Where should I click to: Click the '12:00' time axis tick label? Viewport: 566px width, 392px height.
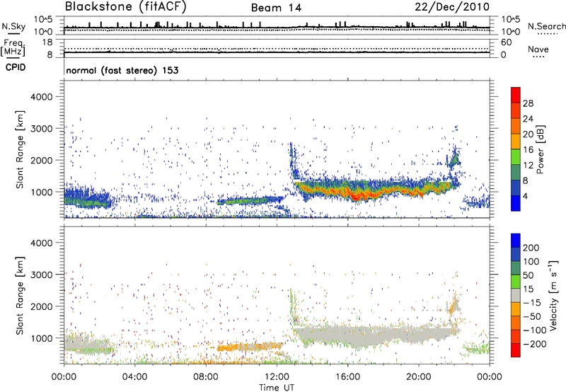277,377
